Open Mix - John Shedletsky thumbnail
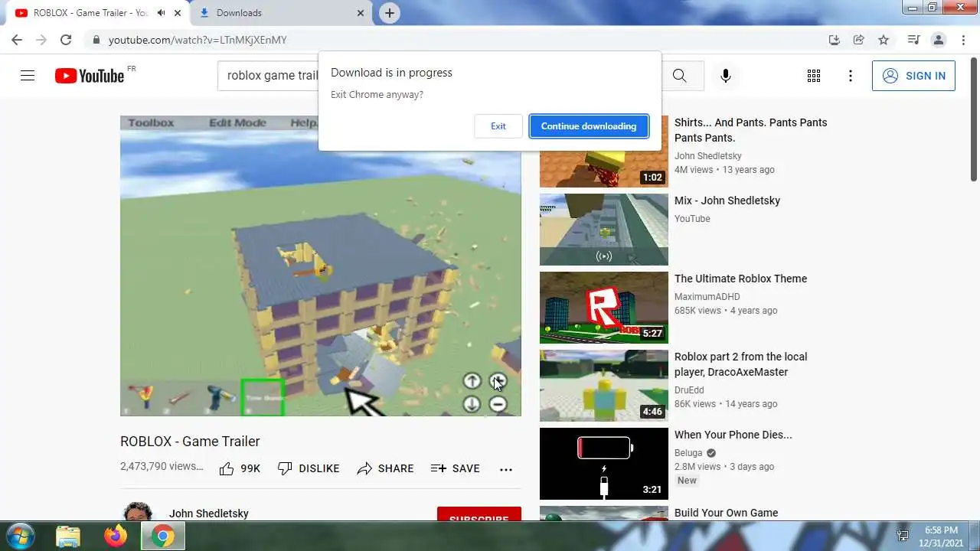 click(x=604, y=230)
